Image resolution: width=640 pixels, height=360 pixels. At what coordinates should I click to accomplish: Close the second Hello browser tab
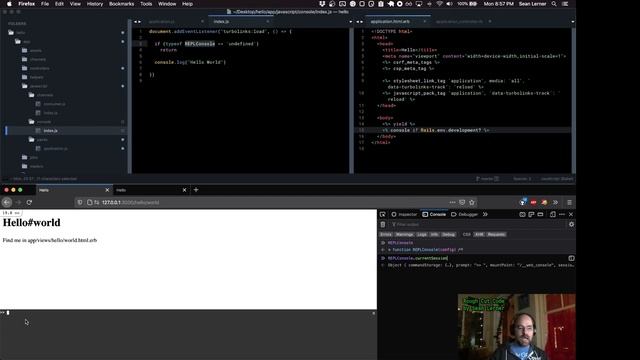click(184, 190)
